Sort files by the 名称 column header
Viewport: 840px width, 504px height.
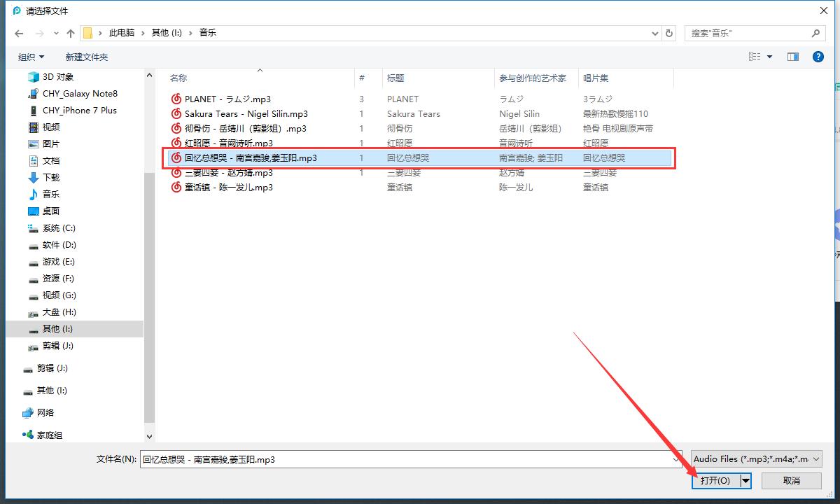178,77
